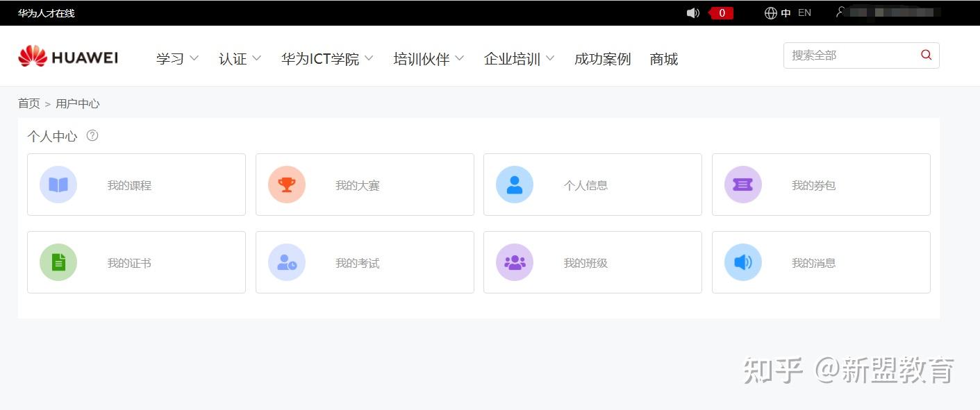Open the 我的大赛 card label

click(358, 185)
